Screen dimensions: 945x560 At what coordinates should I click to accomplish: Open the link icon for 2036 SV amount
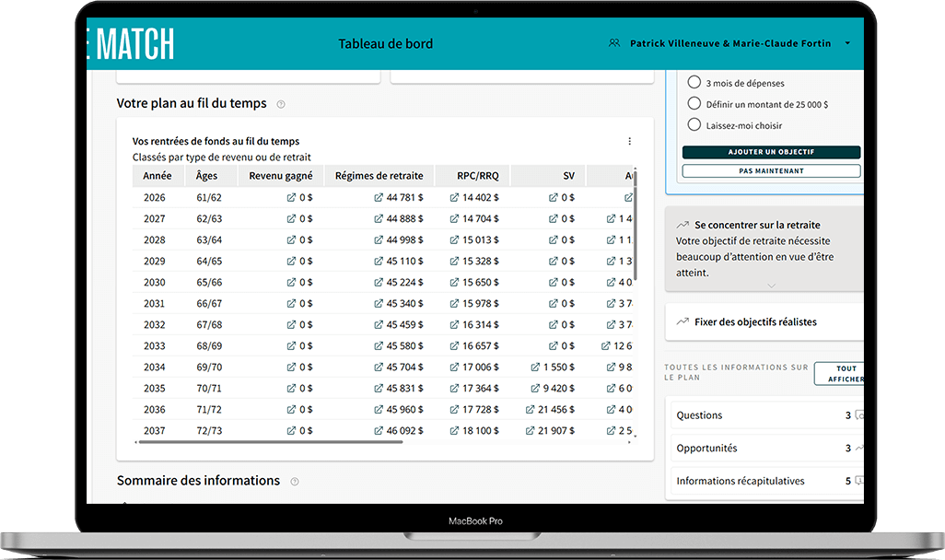click(531, 409)
